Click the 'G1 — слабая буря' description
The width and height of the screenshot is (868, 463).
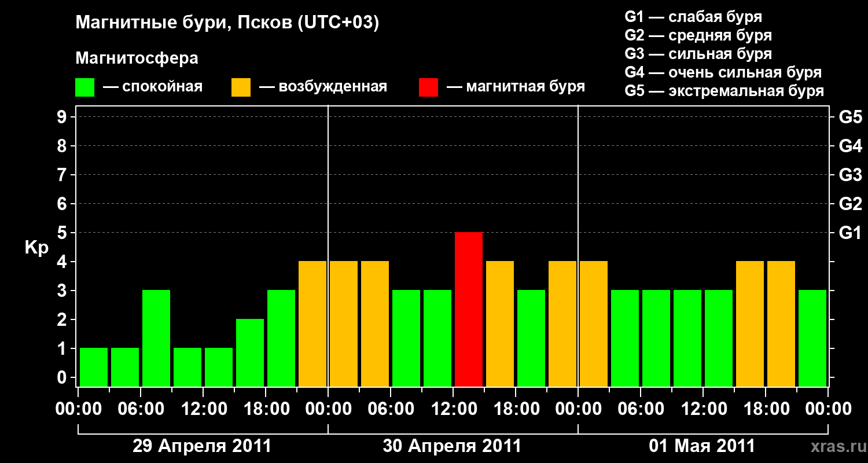tap(693, 17)
